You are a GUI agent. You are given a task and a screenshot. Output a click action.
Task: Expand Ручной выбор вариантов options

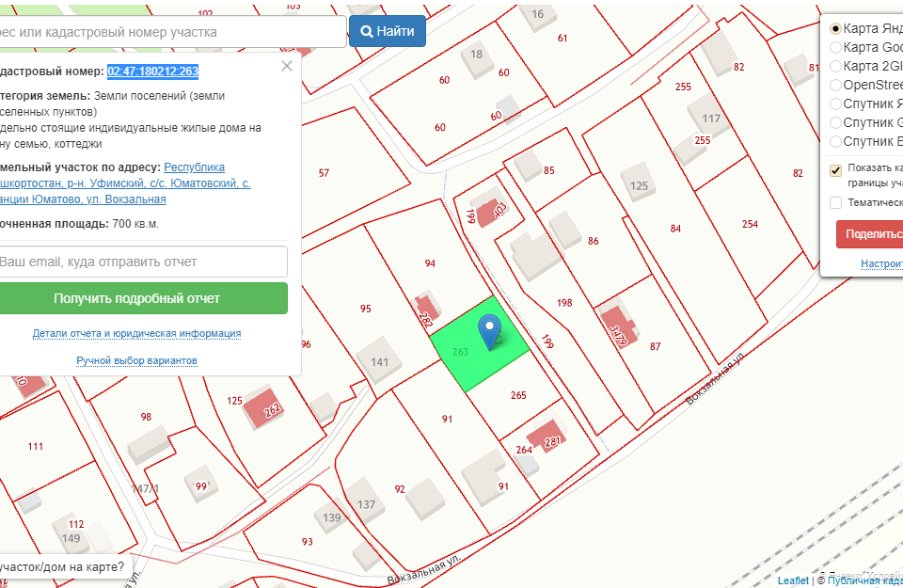point(136,360)
